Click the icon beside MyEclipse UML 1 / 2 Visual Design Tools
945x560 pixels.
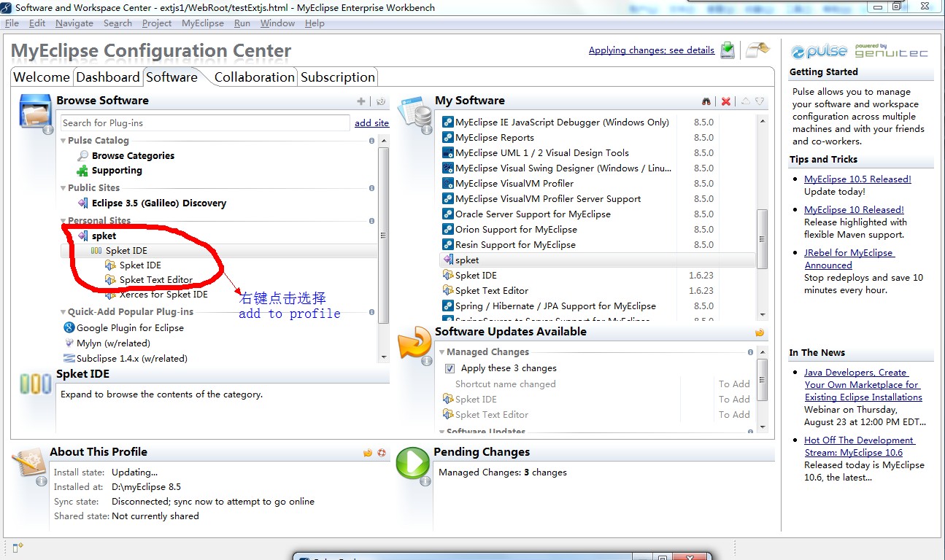point(449,153)
